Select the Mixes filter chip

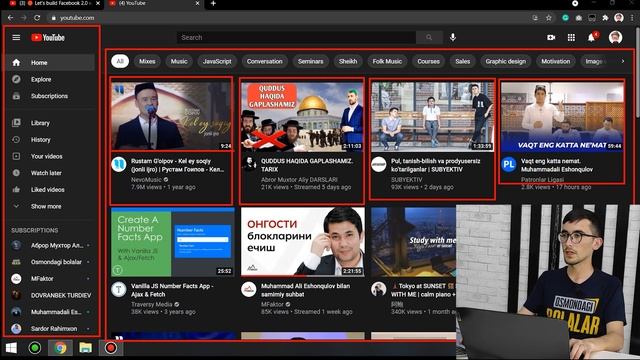147,61
